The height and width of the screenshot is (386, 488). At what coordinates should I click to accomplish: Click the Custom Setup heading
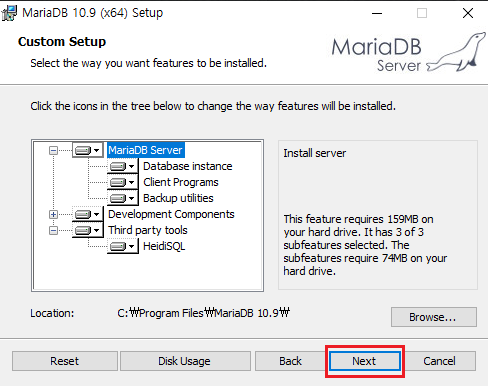tap(62, 42)
